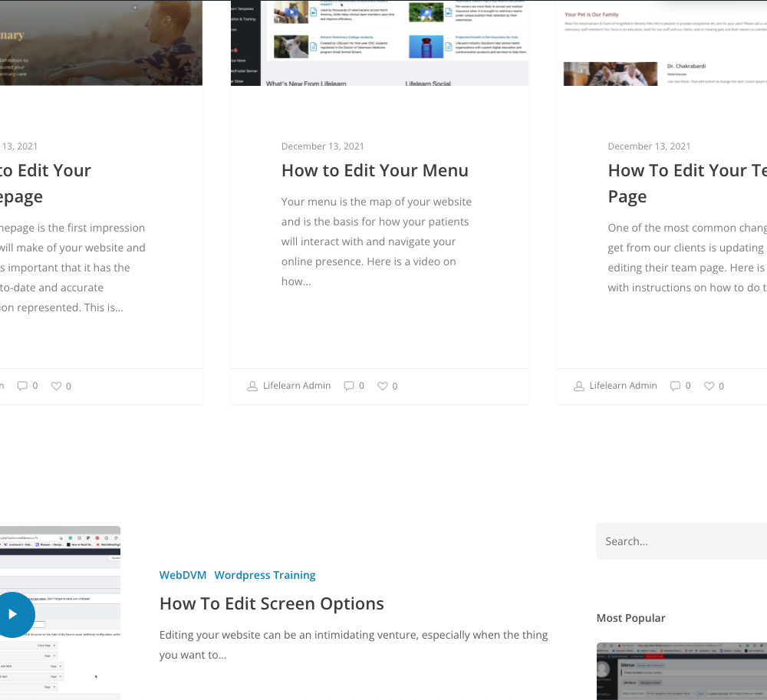The width and height of the screenshot is (767, 700).
Task: Open the Team Page card featured image
Action: pos(662,43)
